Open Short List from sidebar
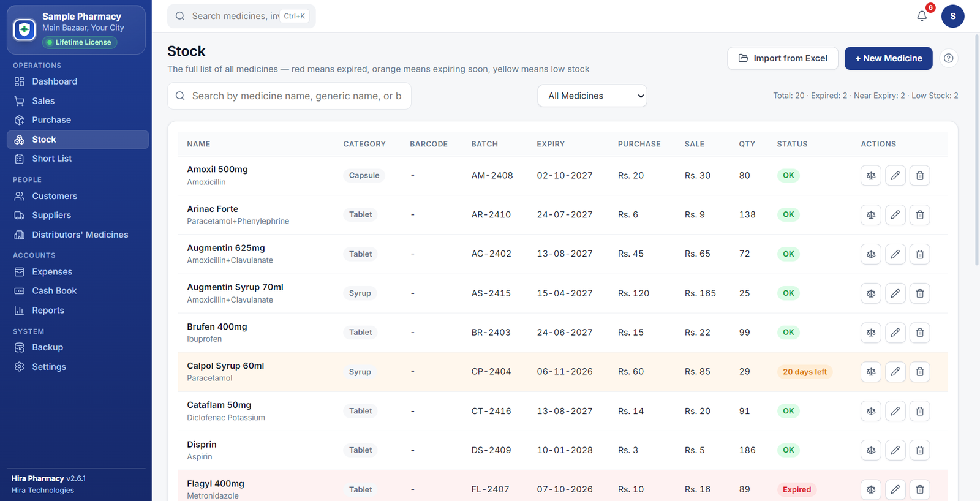This screenshot has height=501, width=980. click(78, 159)
